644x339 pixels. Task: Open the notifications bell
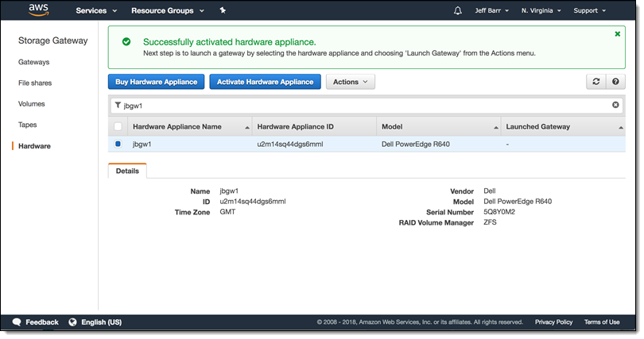(x=457, y=11)
